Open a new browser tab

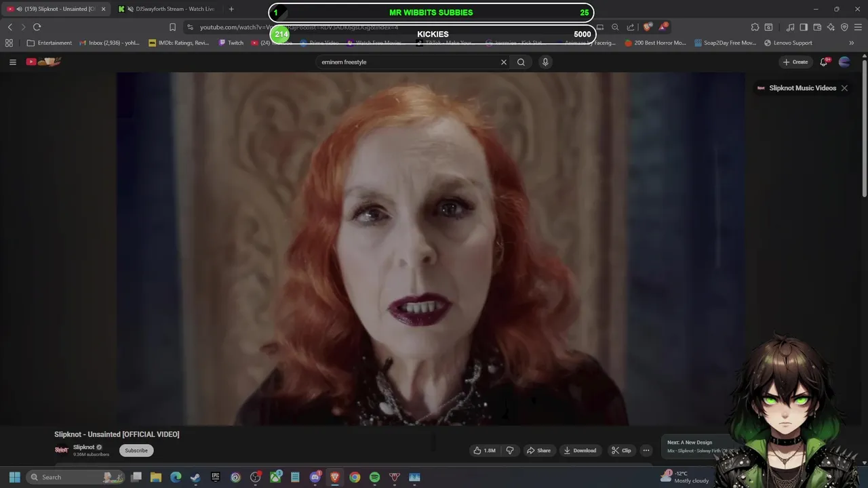click(x=231, y=9)
